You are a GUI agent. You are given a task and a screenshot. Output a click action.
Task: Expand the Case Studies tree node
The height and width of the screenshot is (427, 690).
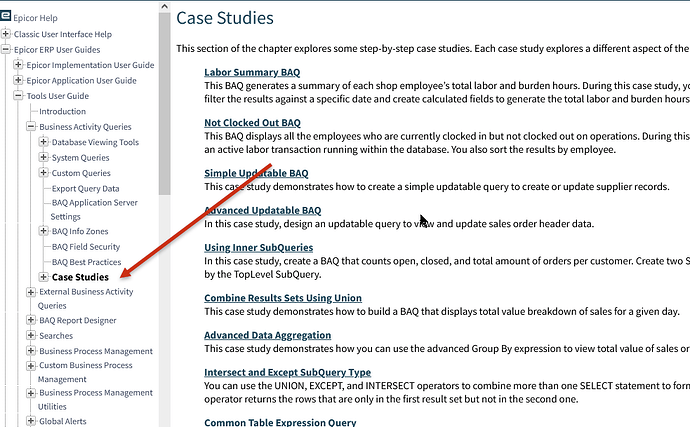pos(43,277)
